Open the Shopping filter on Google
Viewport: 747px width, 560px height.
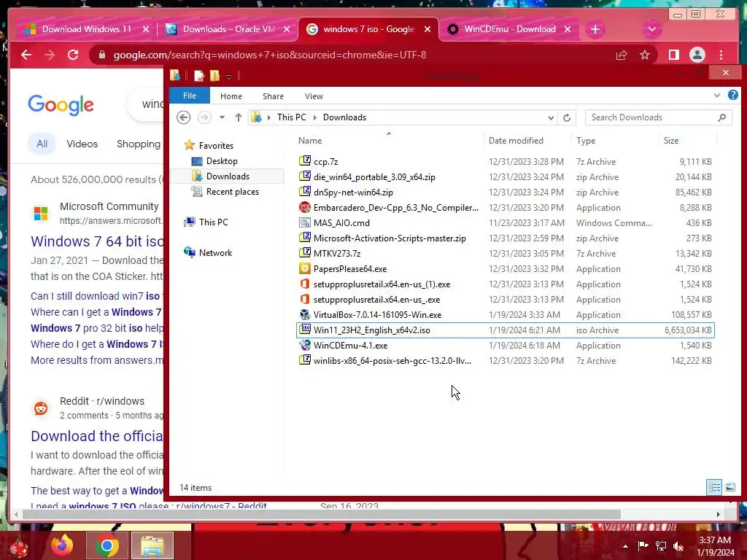pyautogui.click(x=139, y=144)
